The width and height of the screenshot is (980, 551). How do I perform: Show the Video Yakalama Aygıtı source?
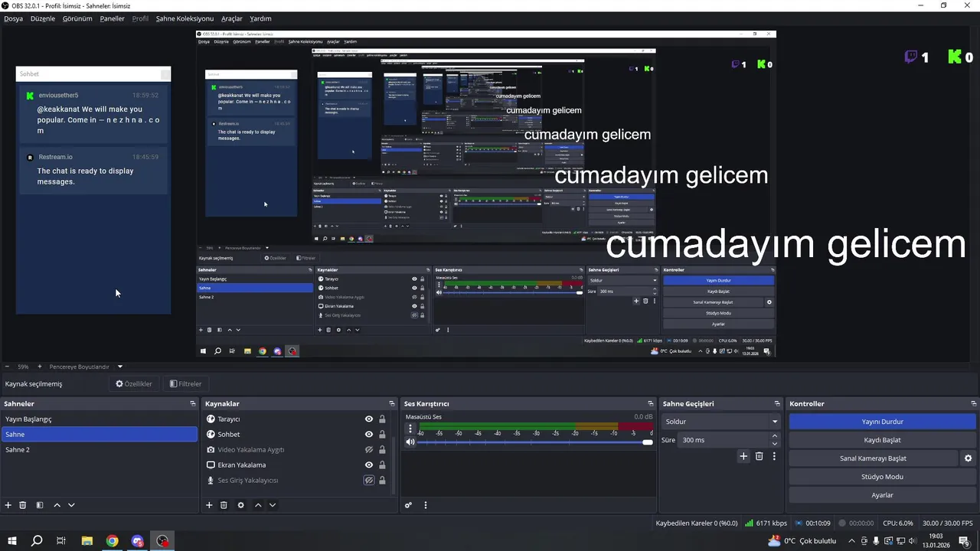[369, 450]
